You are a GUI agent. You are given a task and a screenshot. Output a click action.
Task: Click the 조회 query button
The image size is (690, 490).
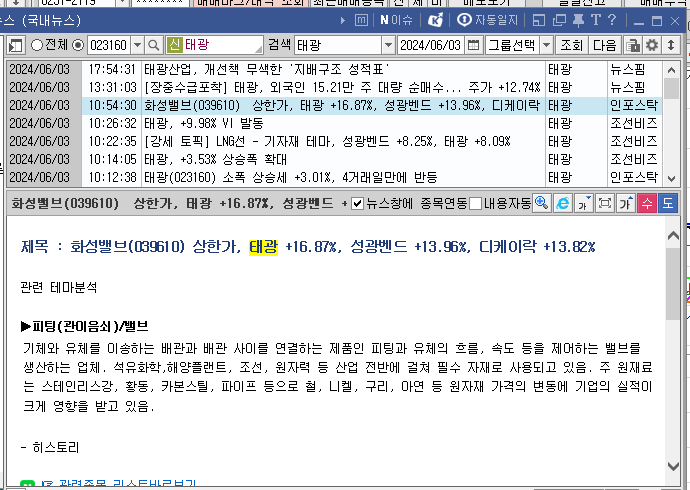pyautogui.click(x=571, y=45)
